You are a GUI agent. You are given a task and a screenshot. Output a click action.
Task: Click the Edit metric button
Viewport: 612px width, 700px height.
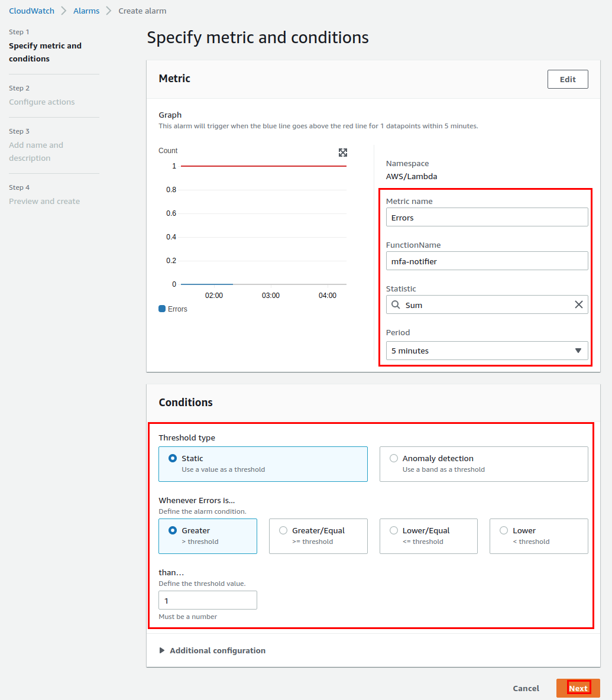[568, 79]
